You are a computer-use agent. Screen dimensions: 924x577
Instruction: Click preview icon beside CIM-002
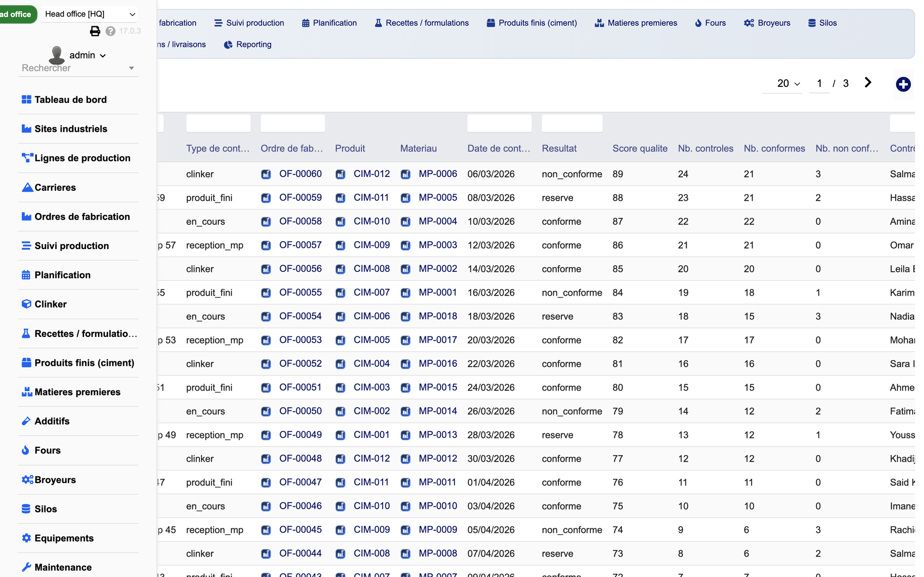340,412
